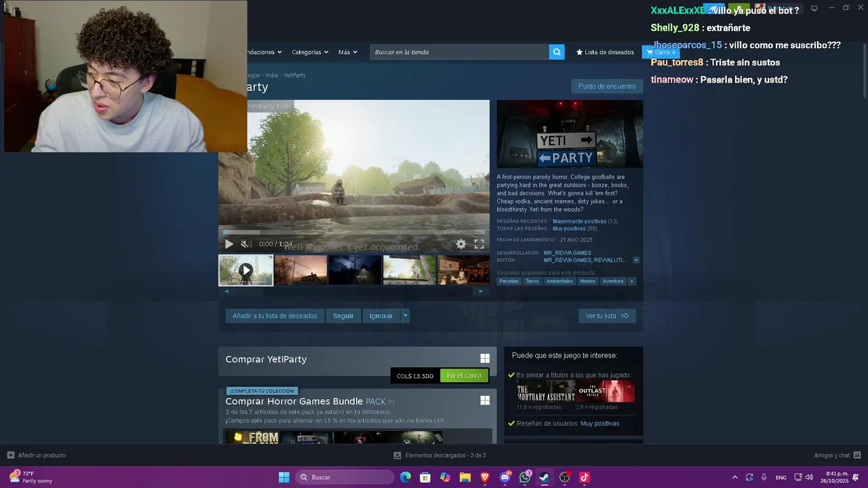The height and width of the screenshot is (488, 868).
Task: Open the Ambientales tag
Action: point(559,281)
